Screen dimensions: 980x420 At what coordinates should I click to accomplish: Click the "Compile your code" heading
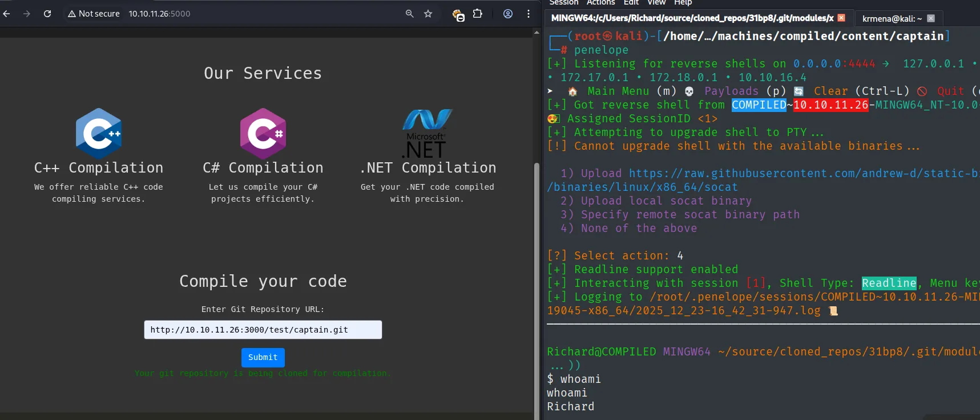click(263, 281)
